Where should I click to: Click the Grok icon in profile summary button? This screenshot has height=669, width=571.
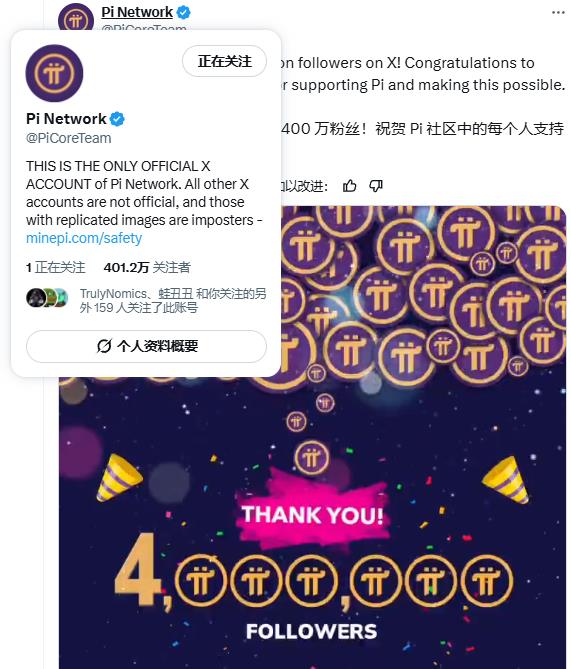(104, 346)
